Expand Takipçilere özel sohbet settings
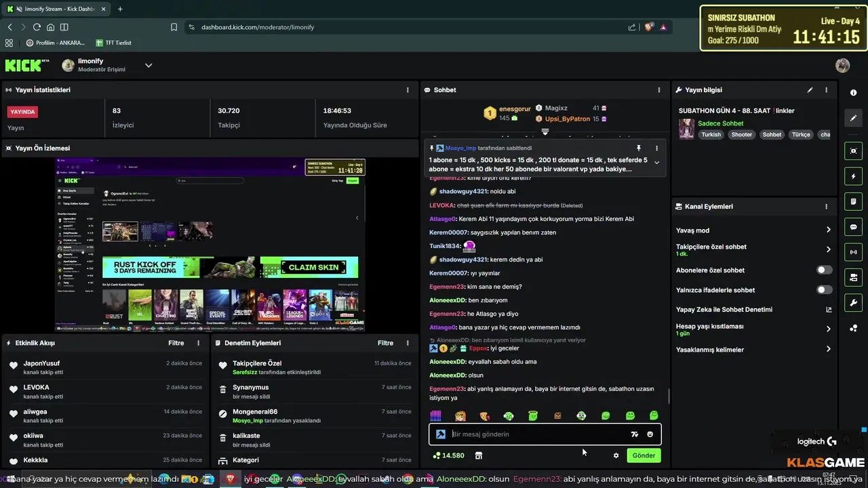Image resolution: width=868 pixels, height=488 pixels. coord(828,249)
